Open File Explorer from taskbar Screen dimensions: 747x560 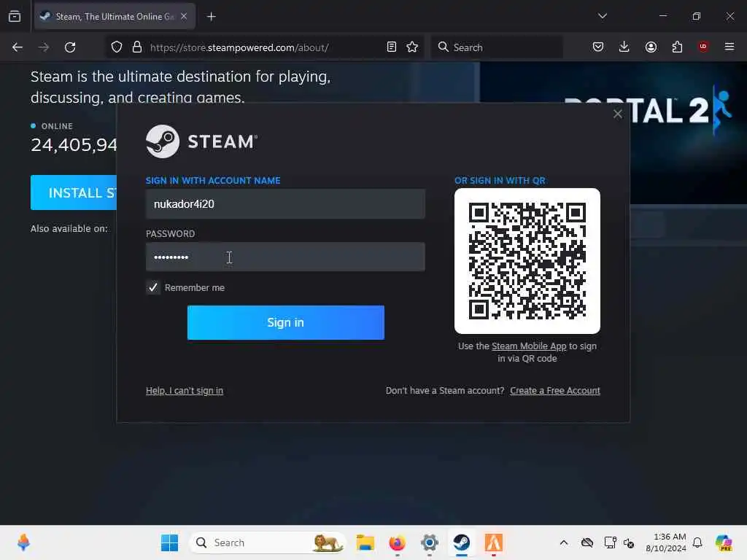tap(365, 542)
